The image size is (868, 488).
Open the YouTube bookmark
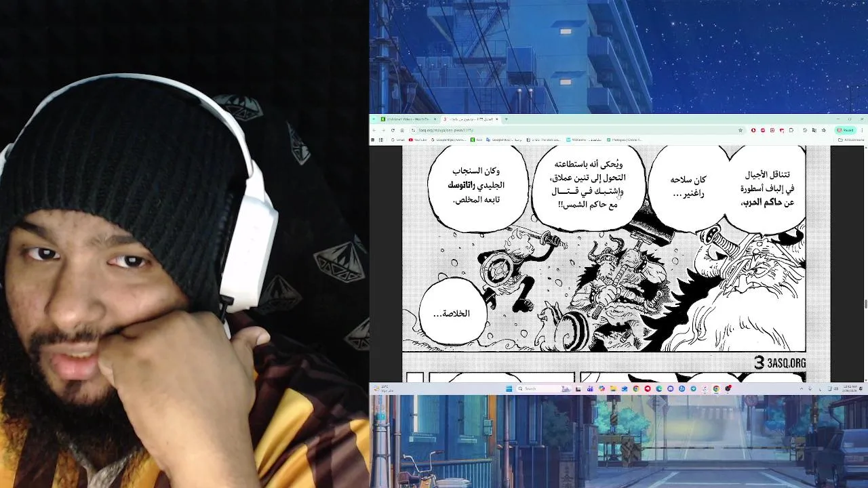418,140
